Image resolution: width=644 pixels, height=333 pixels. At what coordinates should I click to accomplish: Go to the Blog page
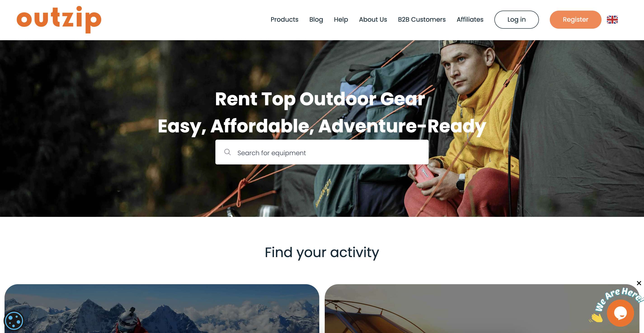pyautogui.click(x=316, y=19)
